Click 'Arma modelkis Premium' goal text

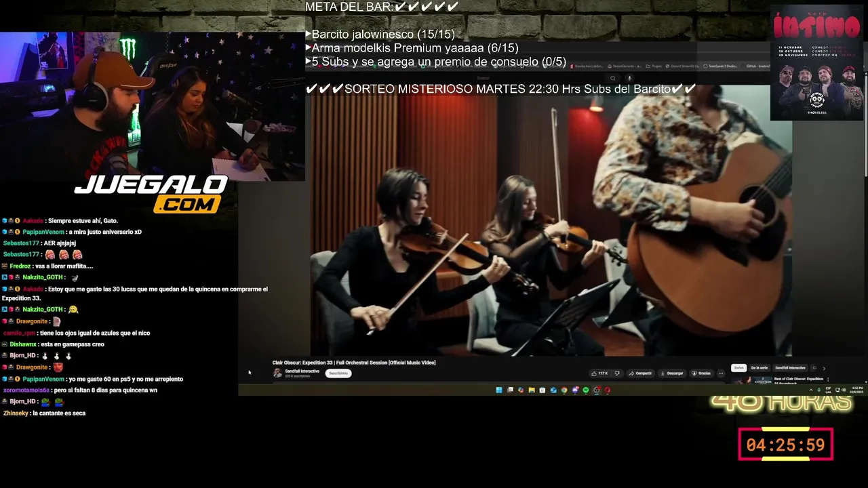[412, 48]
